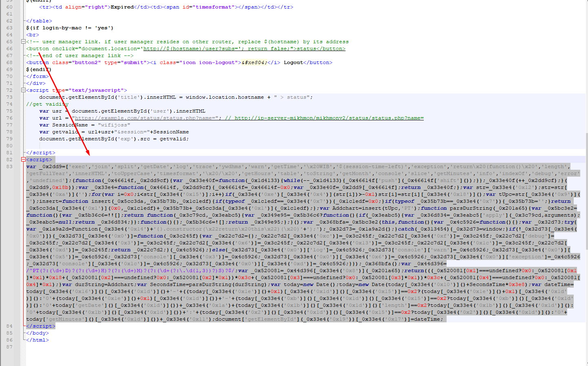Click the </html> closing tag
The image size is (588, 366).
(x=37, y=340)
